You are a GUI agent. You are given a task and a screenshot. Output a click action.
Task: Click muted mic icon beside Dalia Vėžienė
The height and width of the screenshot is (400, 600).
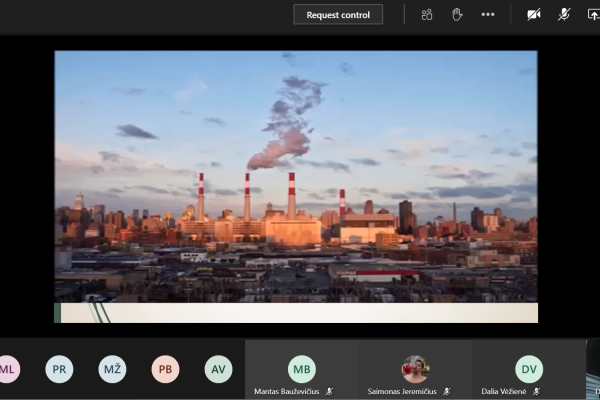coord(536,392)
